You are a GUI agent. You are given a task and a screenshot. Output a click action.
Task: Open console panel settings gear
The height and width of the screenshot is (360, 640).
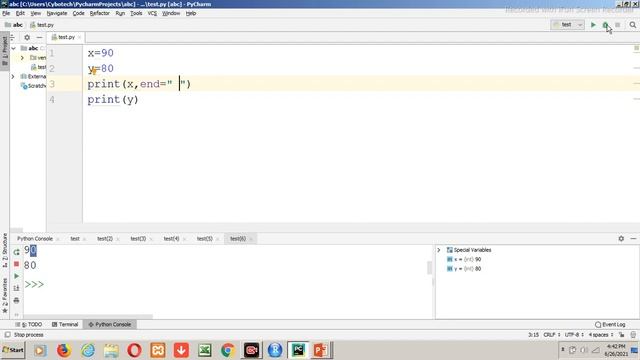(x=621, y=238)
